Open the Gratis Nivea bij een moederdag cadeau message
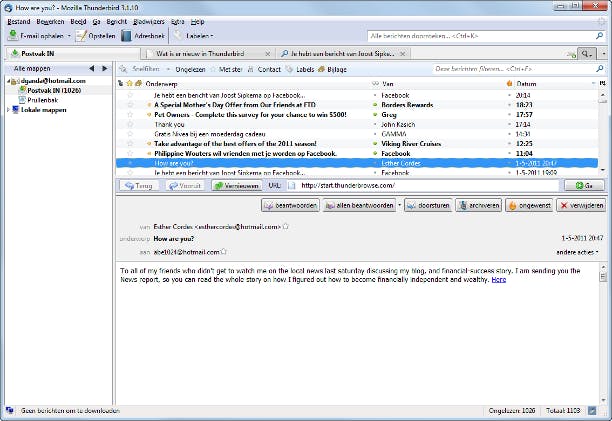 [357, 134]
